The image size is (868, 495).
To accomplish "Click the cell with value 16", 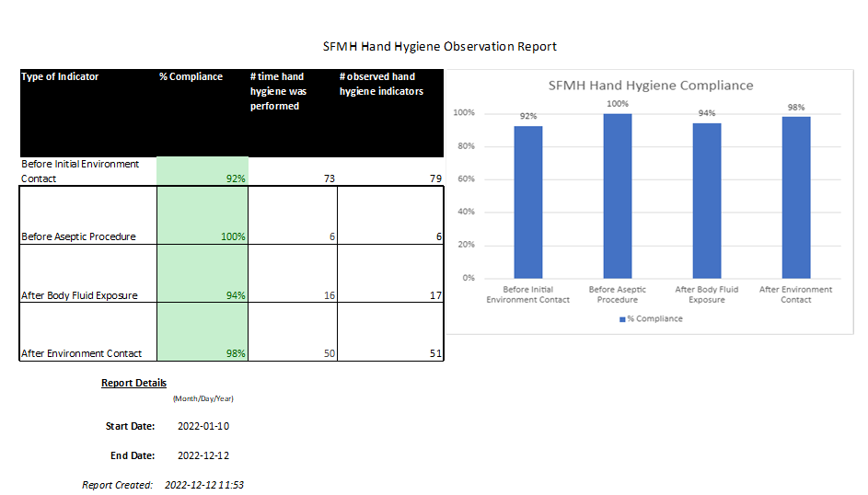I will (293, 273).
